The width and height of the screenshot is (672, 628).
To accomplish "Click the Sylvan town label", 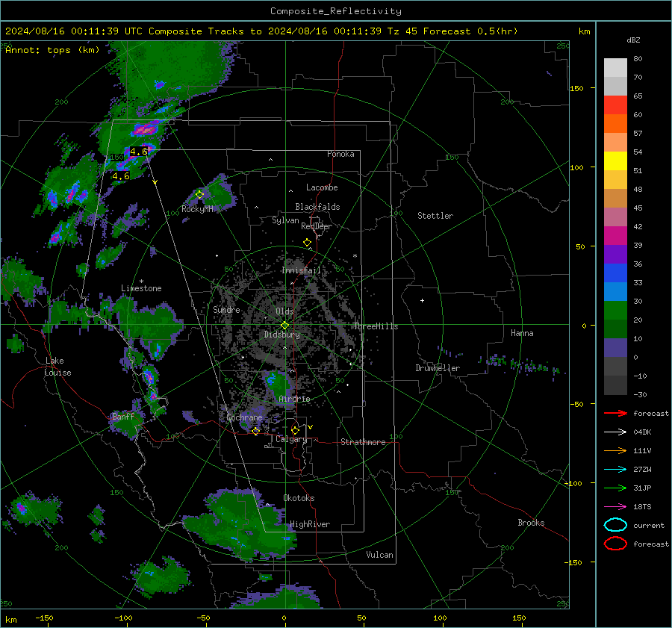I will [x=285, y=221].
